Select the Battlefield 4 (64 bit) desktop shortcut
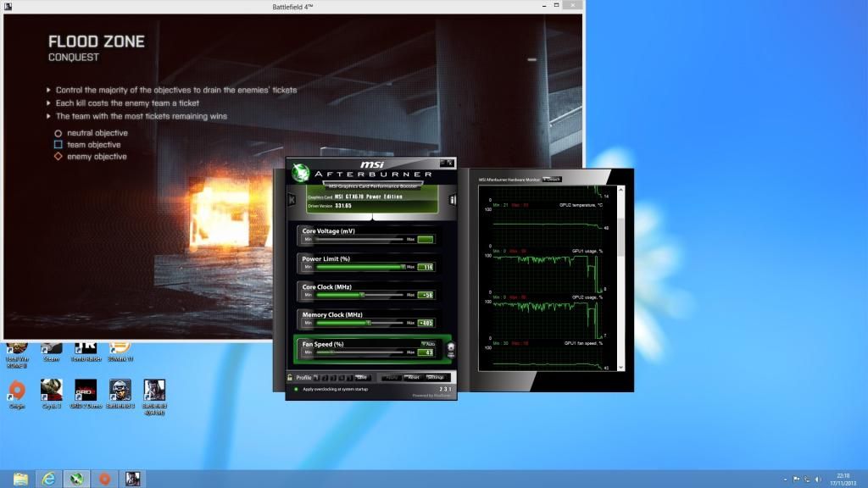The width and height of the screenshot is (868, 488). pyautogui.click(x=154, y=397)
